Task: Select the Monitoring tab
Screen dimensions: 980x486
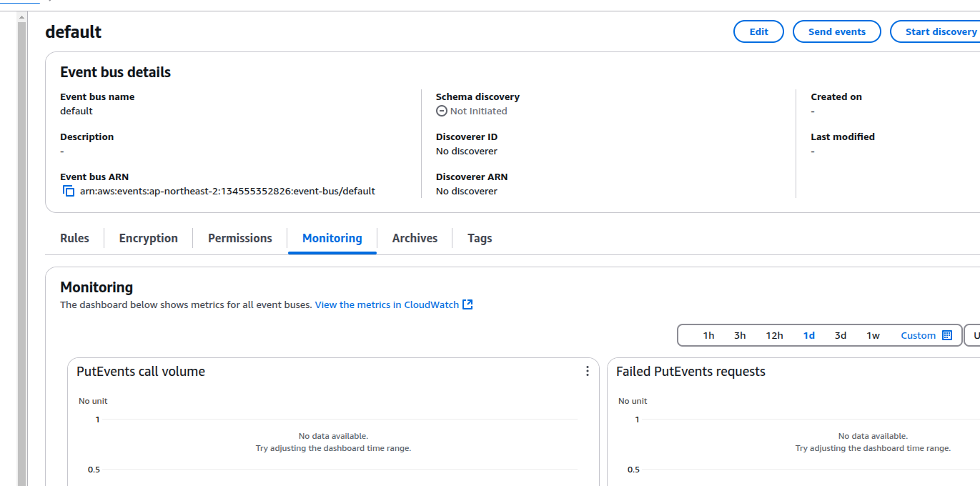Action: pyautogui.click(x=332, y=238)
